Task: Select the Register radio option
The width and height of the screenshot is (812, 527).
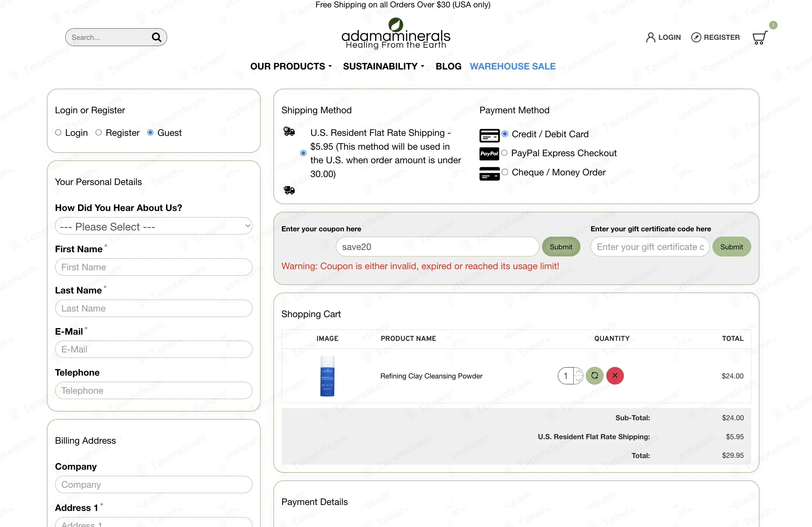Action: click(x=99, y=132)
